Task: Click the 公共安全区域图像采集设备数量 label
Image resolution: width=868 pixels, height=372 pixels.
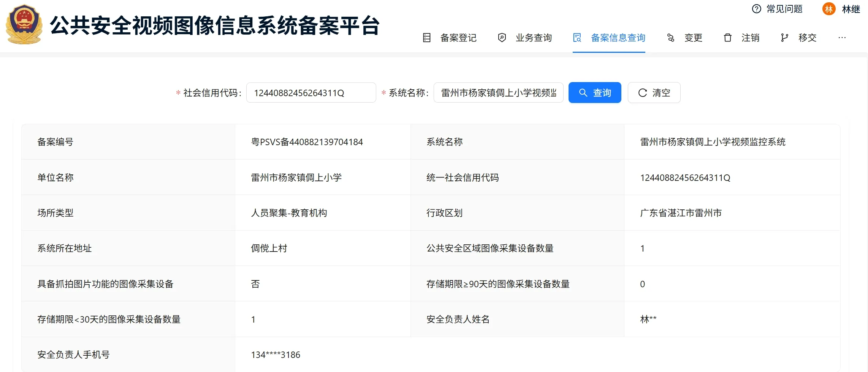Action: (490, 248)
